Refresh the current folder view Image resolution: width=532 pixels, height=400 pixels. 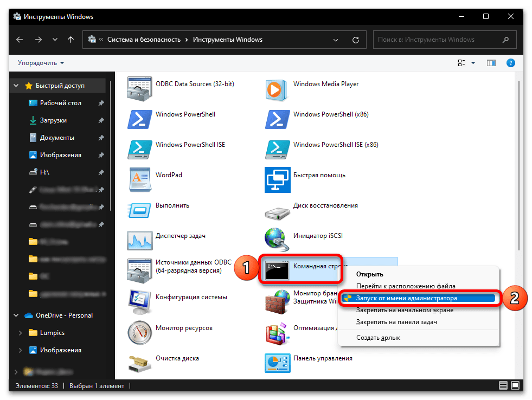coord(356,40)
